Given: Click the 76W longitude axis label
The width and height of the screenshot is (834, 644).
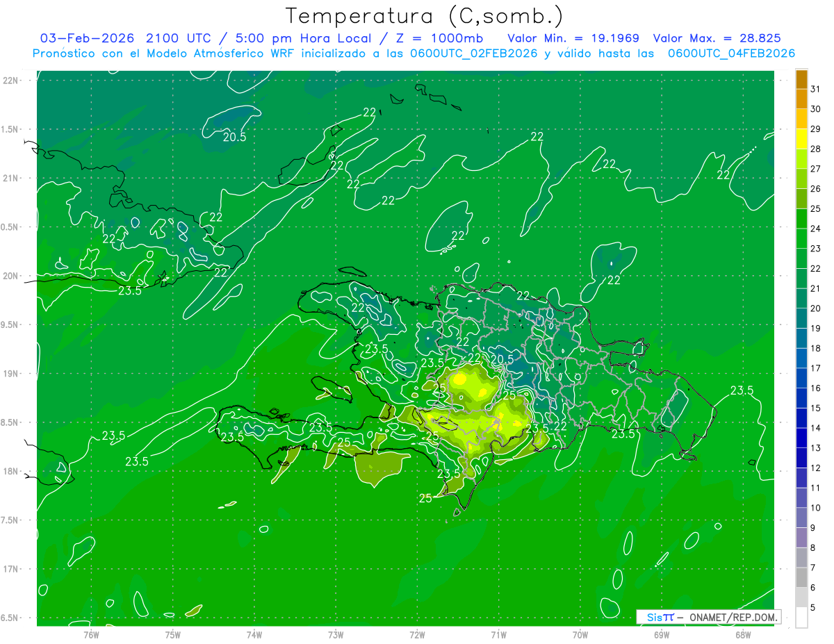Looking at the screenshot, I should click(92, 635).
